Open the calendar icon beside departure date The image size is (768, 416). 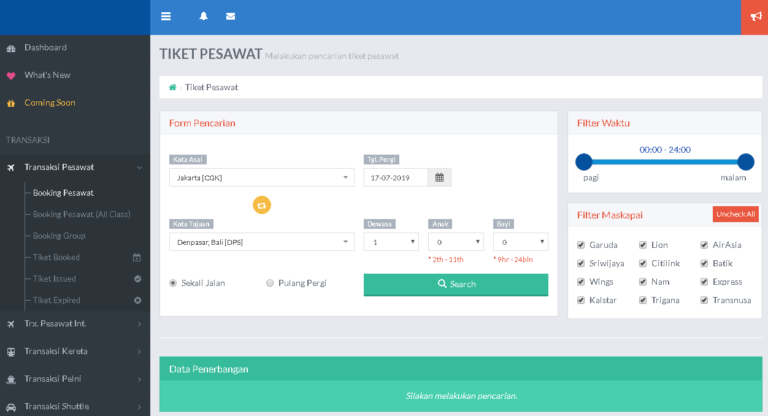439,177
